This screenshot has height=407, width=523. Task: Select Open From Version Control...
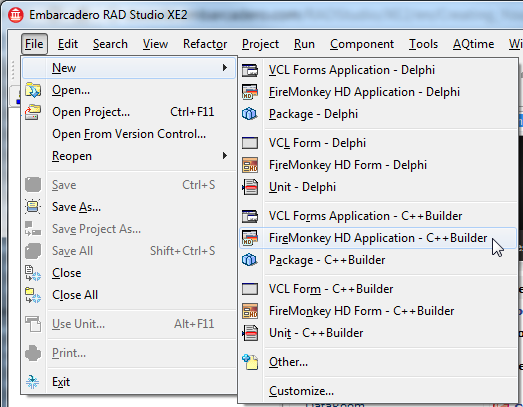(x=129, y=134)
